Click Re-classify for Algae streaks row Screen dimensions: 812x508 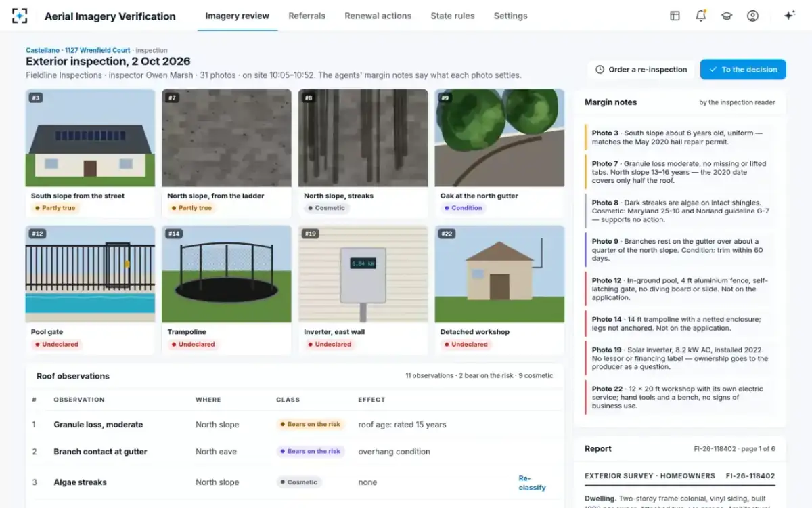tap(532, 482)
